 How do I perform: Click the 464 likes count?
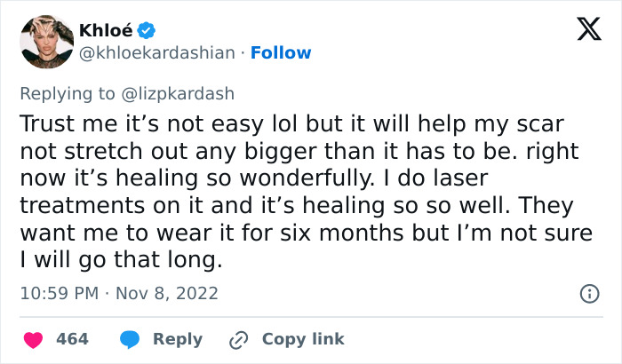coord(72,339)
